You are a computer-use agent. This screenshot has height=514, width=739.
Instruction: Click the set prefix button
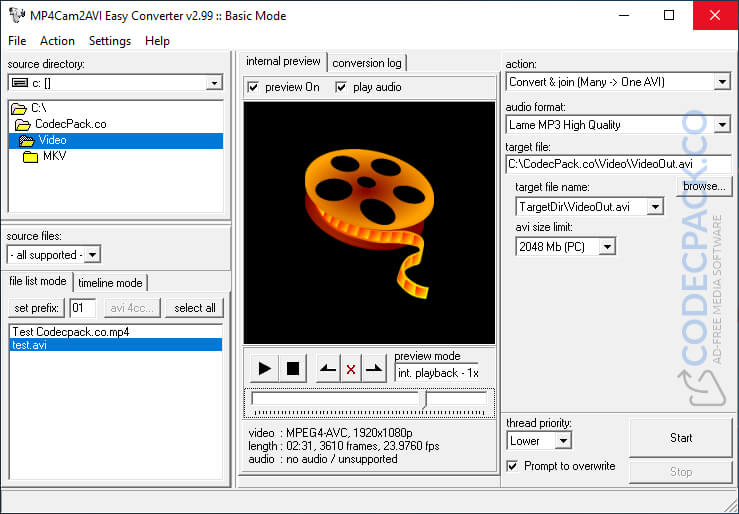[x=36, y=308]
